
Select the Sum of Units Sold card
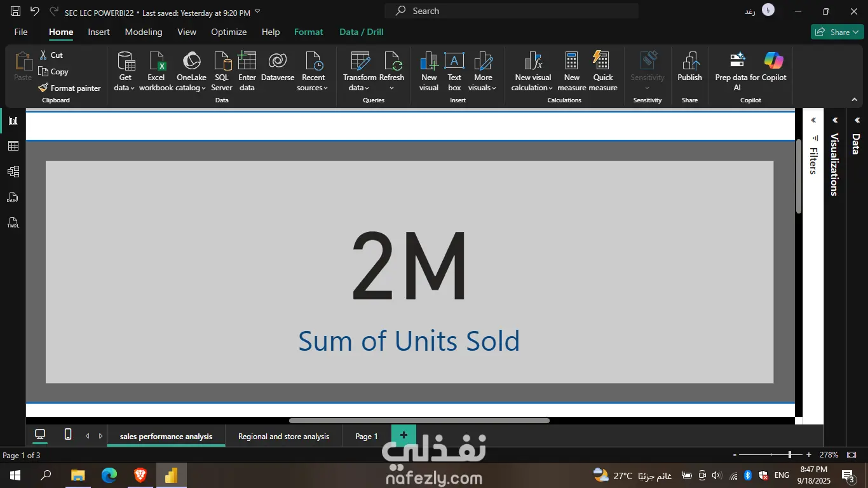[x=409, y=272]
